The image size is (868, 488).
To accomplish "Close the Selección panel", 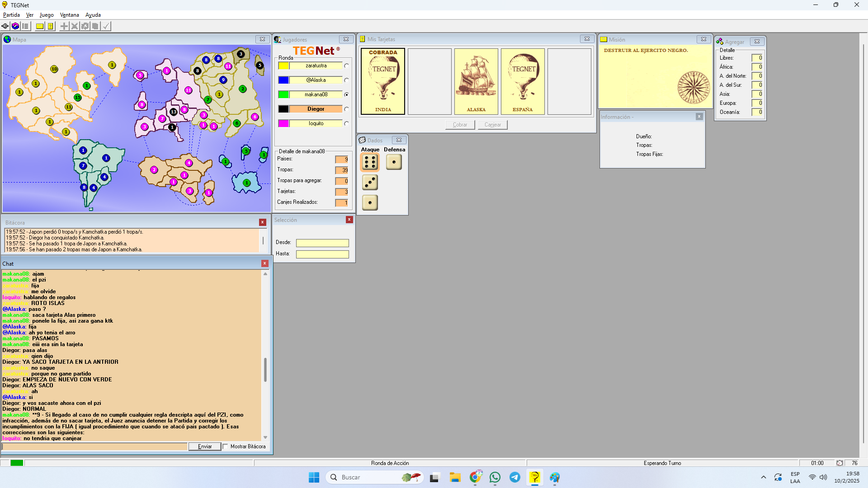I will tap(349, 220).
